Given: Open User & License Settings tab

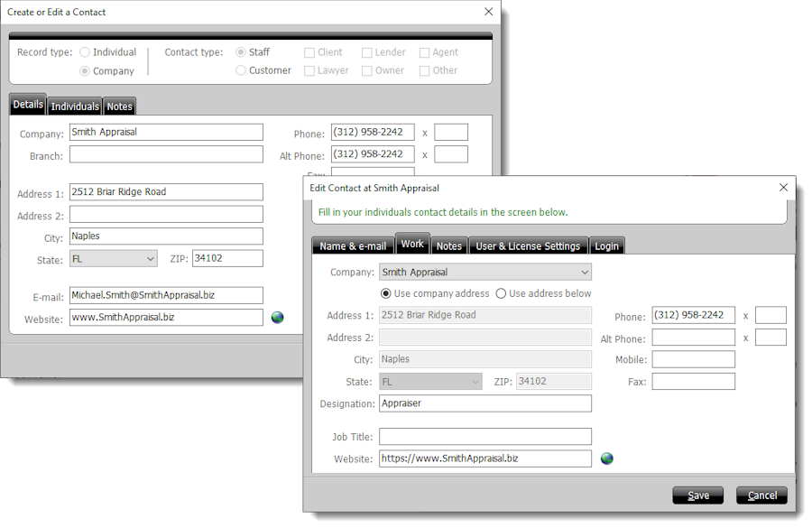Looking at the screenshot, I should 528,246.
